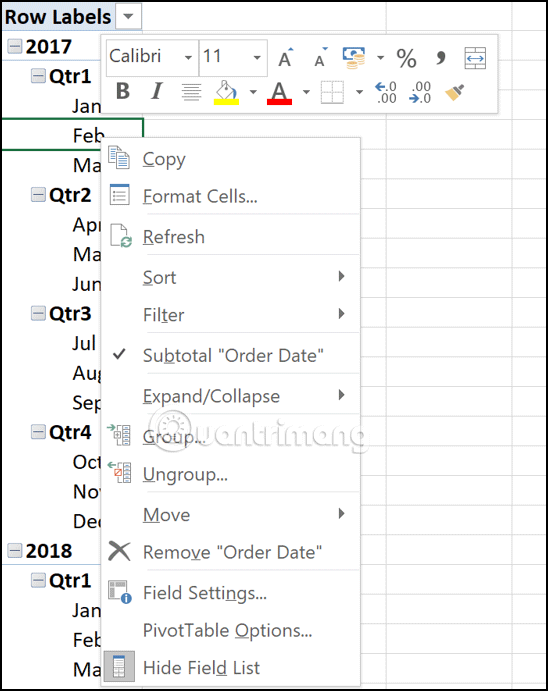Open font size 11 dropdown
The height and width of the screenshot is (691, 548).
tap(257, 57)
